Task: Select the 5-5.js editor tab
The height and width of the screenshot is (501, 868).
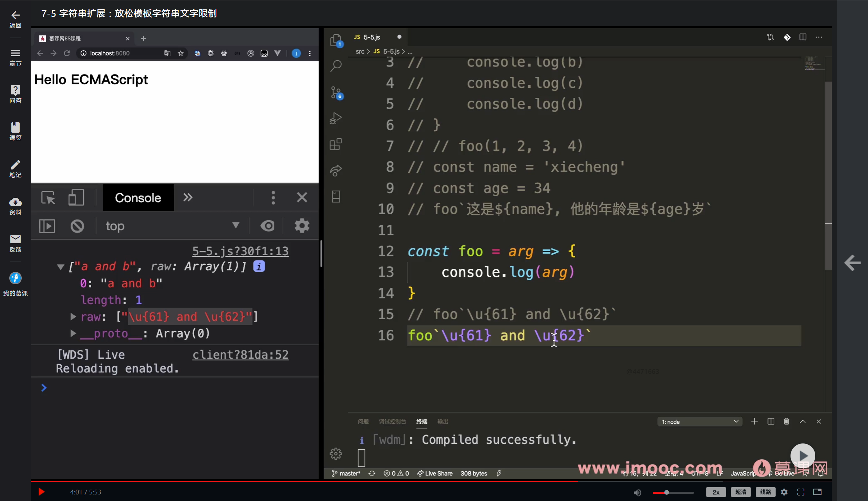Action: coord(372,37)
